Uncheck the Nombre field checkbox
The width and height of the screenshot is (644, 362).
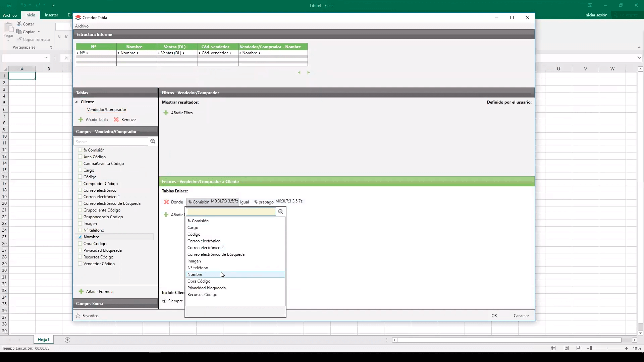pos(80,237)
